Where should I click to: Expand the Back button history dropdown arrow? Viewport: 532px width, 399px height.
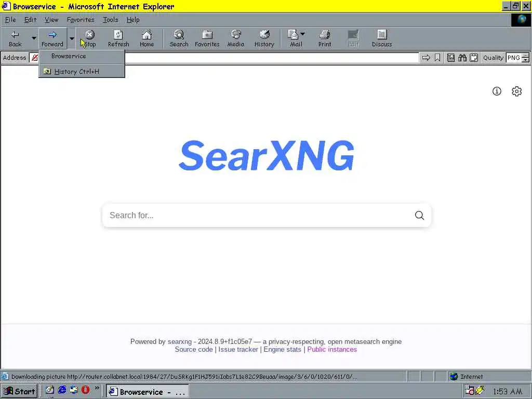34,38
